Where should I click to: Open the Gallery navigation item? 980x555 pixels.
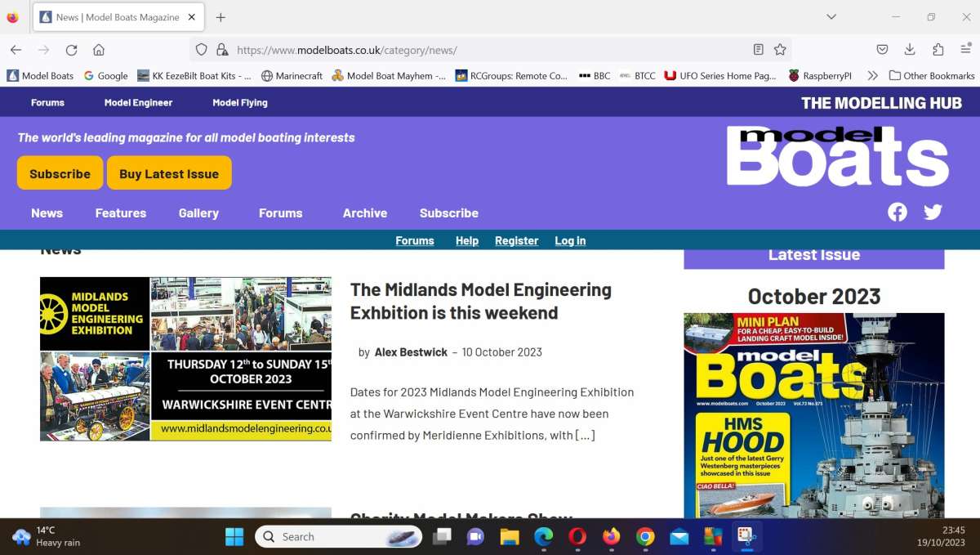198,213
